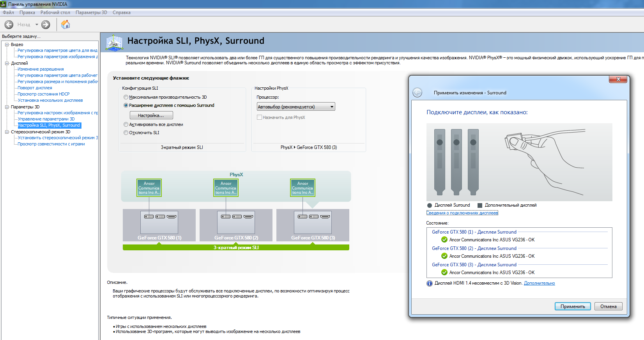Click the first Ancor display icon
This screenshot has height=340, width=644.
[x=149, y=188]
